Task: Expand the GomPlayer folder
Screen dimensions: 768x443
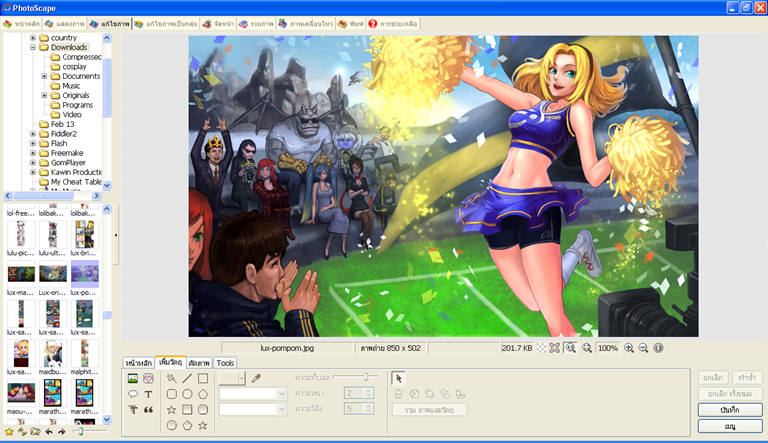Action: coord(33,163)
